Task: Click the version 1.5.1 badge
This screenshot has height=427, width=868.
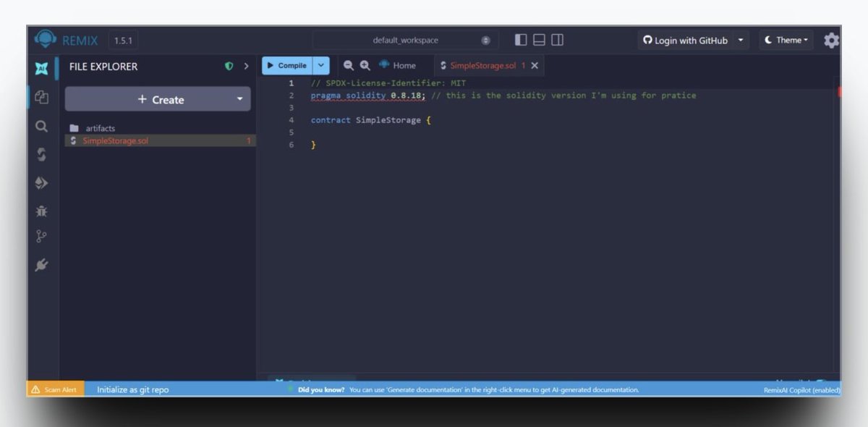Action: pyautogui.click(x=124, y=41)
